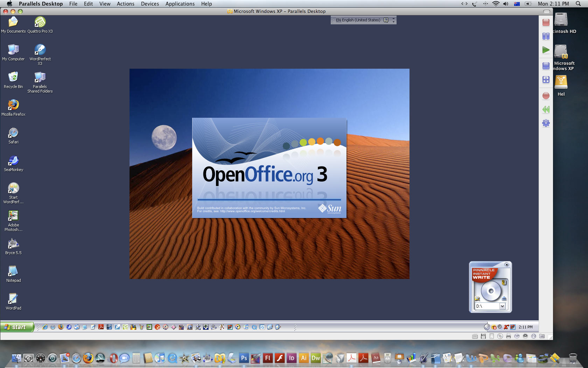
Task: Open Adobe Reader in Quick Launch bar
Action: pos(101,327)
